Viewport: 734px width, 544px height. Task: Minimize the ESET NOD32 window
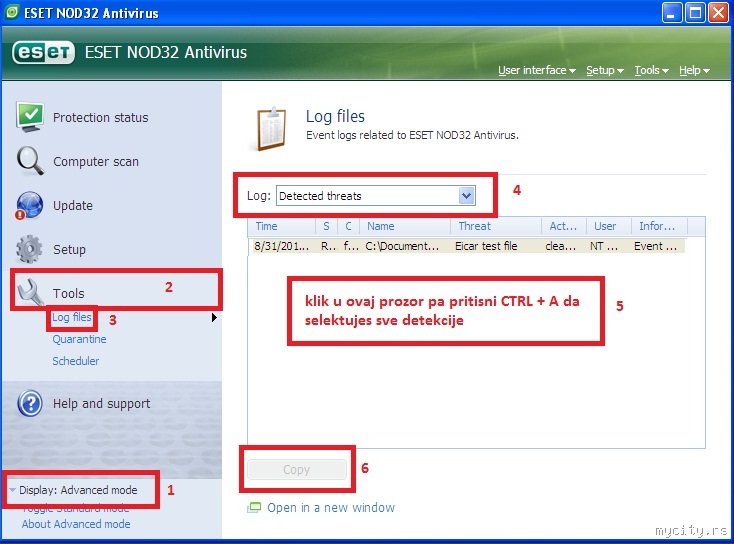point(671,13)
